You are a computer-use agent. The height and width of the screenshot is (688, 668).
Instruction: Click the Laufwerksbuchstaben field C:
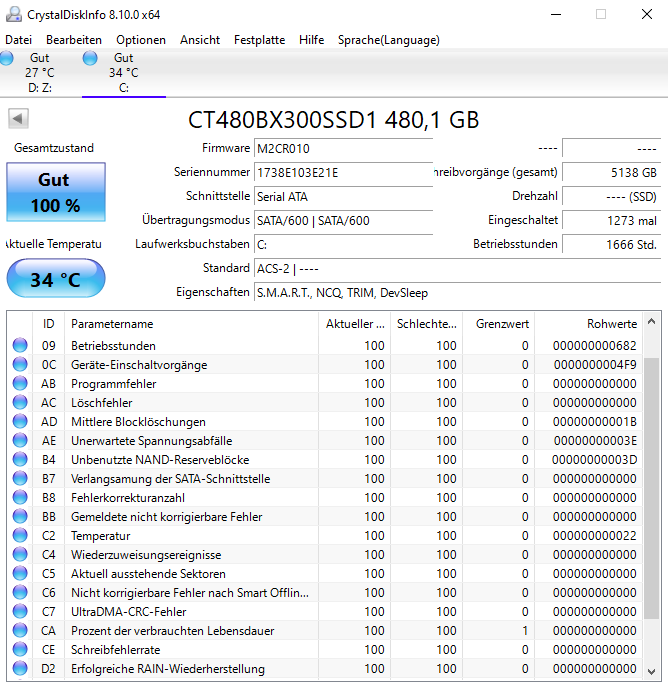(x=343, y=244)
